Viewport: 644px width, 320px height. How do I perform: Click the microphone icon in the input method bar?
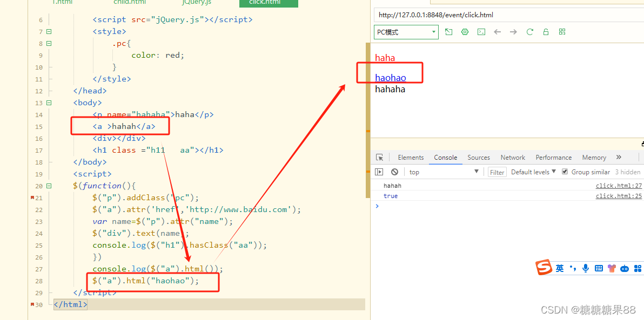click(x=586, y=268)
